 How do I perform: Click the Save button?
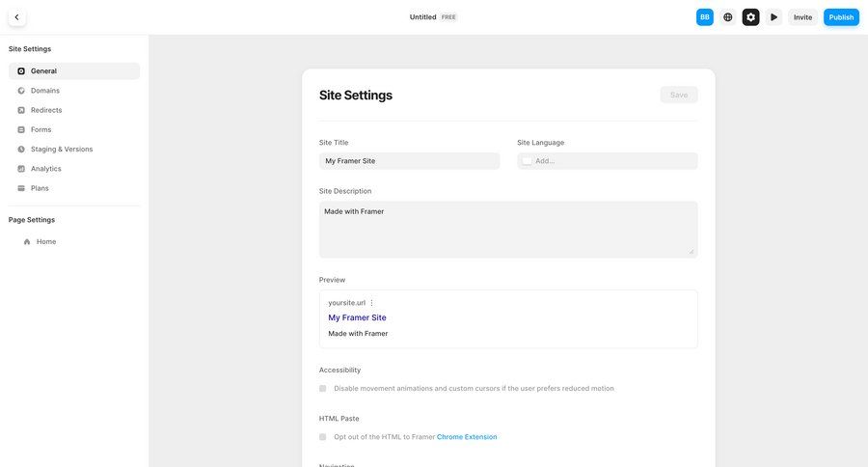pos(679,95)
